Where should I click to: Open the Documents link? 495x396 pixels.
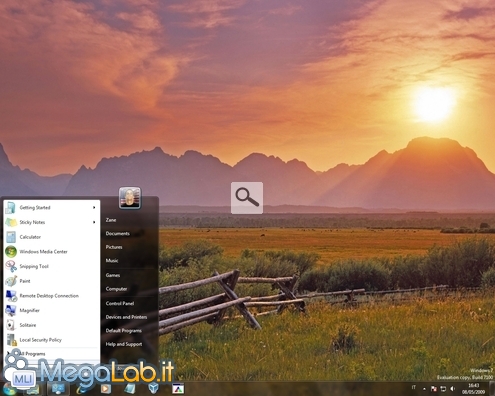click(x=118, y=234)
